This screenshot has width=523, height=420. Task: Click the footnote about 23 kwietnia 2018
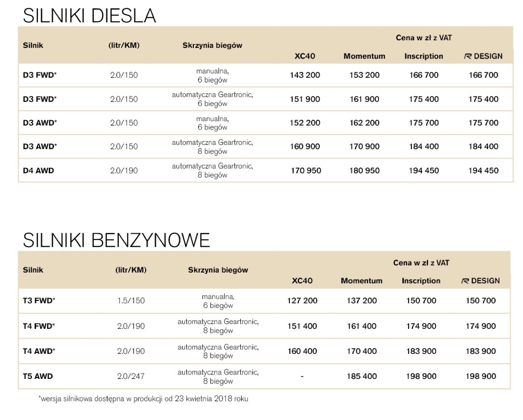point(143,399)
